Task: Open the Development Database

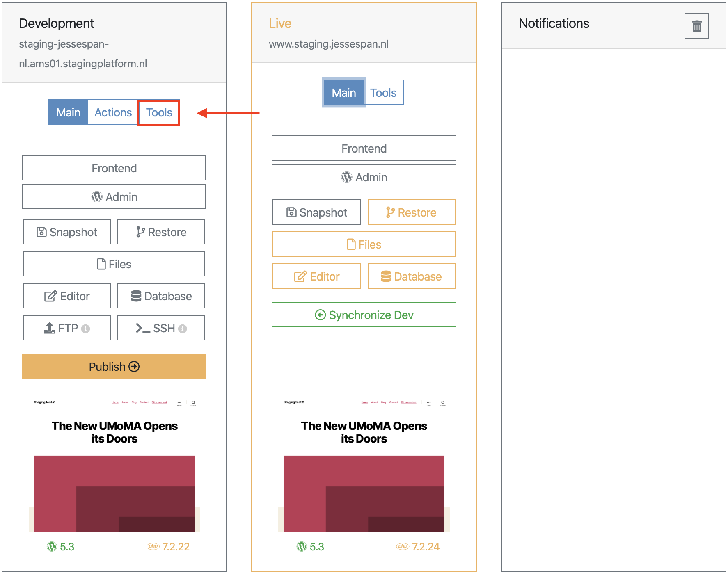Action: (x=161, y=296)
